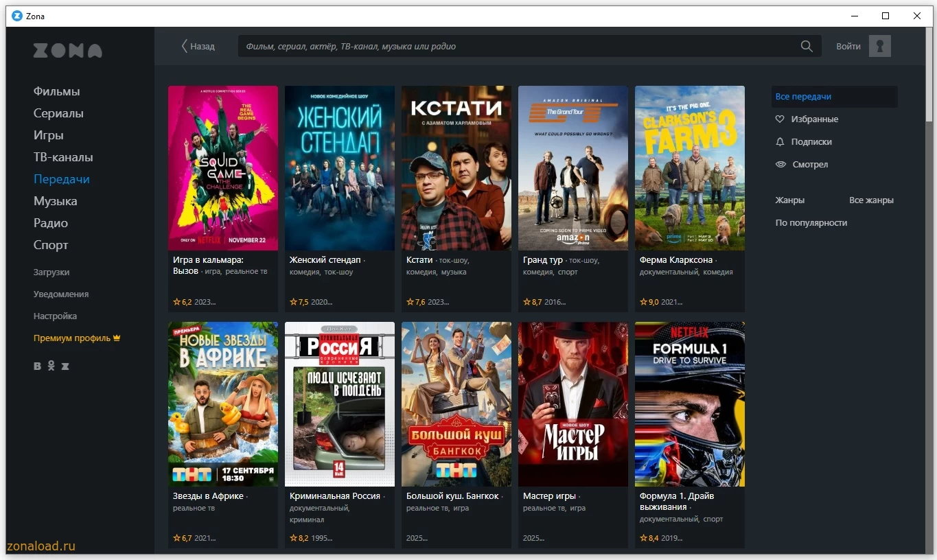
Task: Go to the Спорт section
Action: pyautogui.click(x=51, y=245)
